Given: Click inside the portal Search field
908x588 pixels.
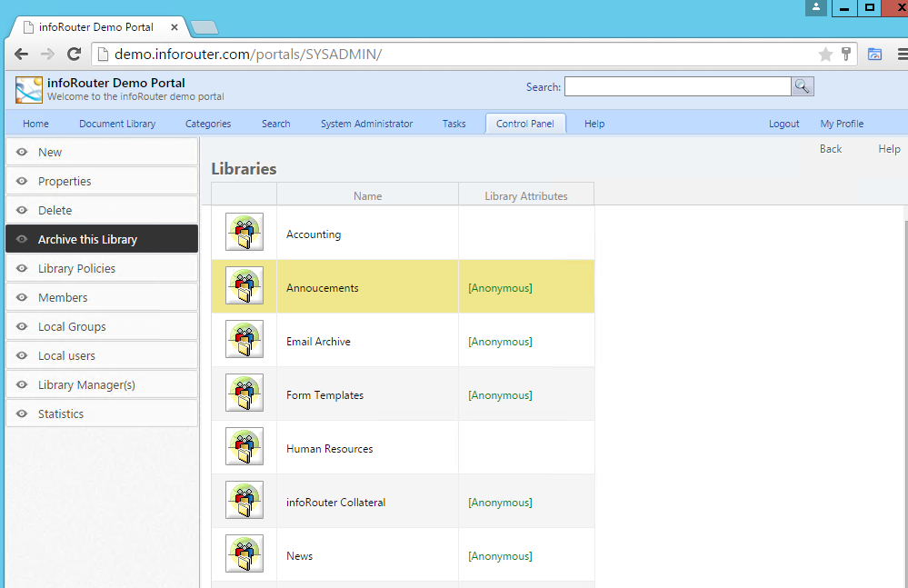Looking at the screenshot, I should (677, 86).
